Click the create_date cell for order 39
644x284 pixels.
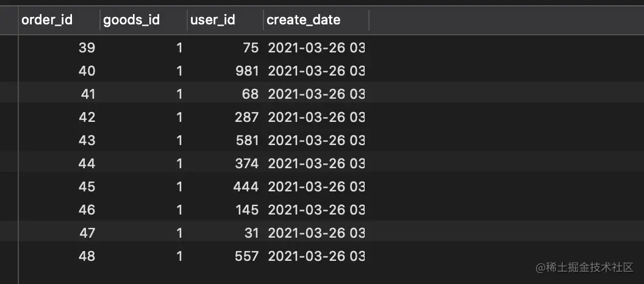click(x=316, y=48)
